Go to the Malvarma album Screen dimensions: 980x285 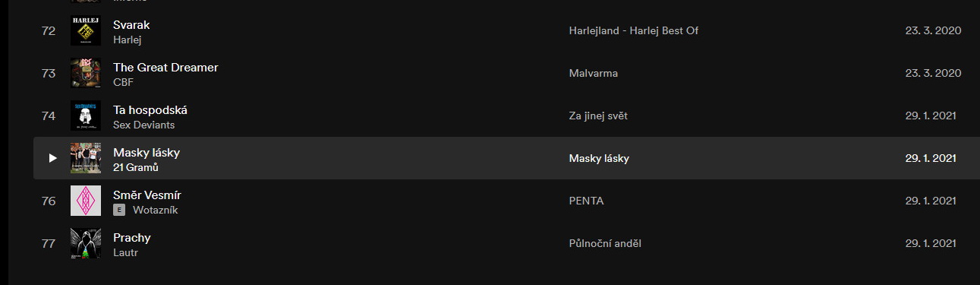click(593, 73)
